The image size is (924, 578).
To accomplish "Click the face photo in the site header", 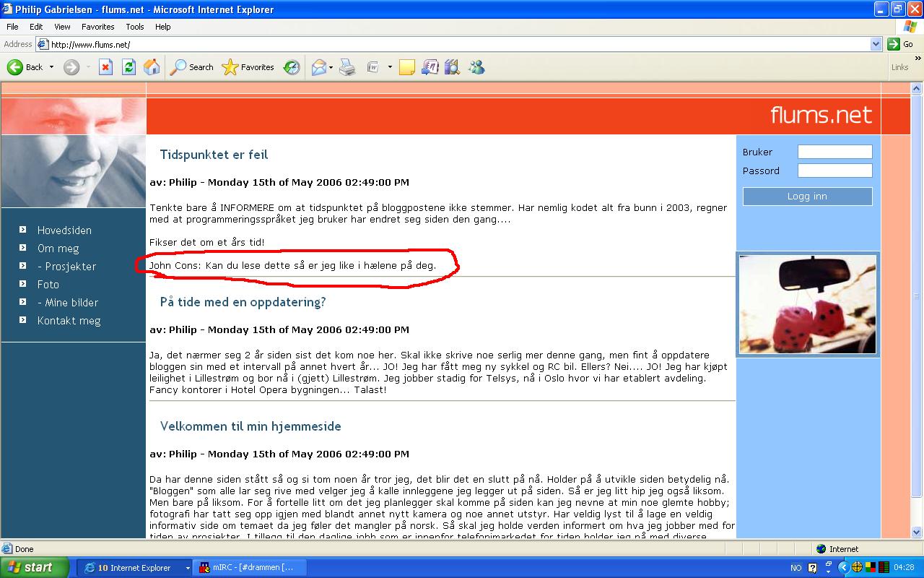I will coord(73,152).
